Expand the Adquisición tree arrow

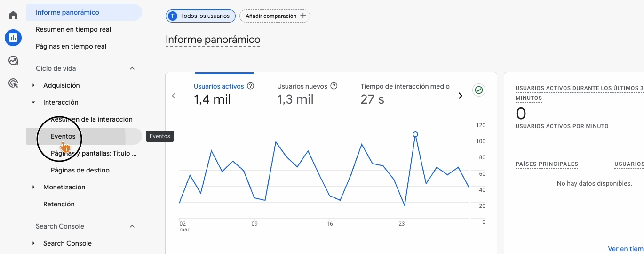tap(33, 85)
